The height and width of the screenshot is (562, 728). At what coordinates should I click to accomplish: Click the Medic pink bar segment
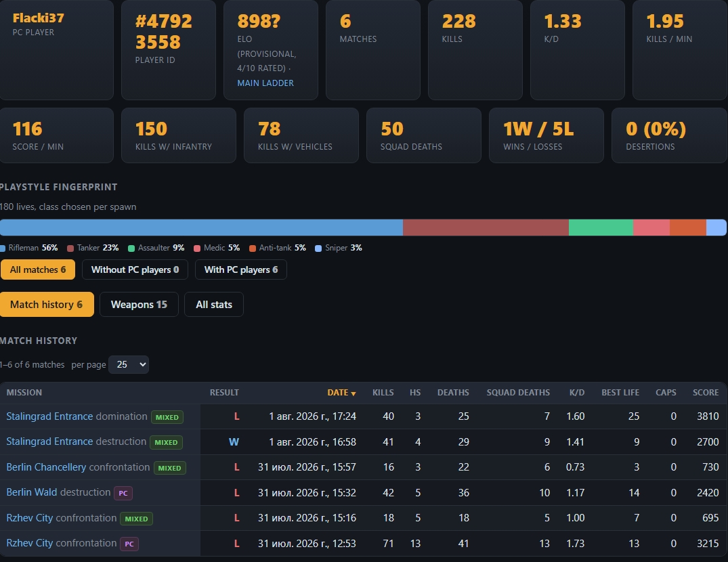(x=651, y=228)
